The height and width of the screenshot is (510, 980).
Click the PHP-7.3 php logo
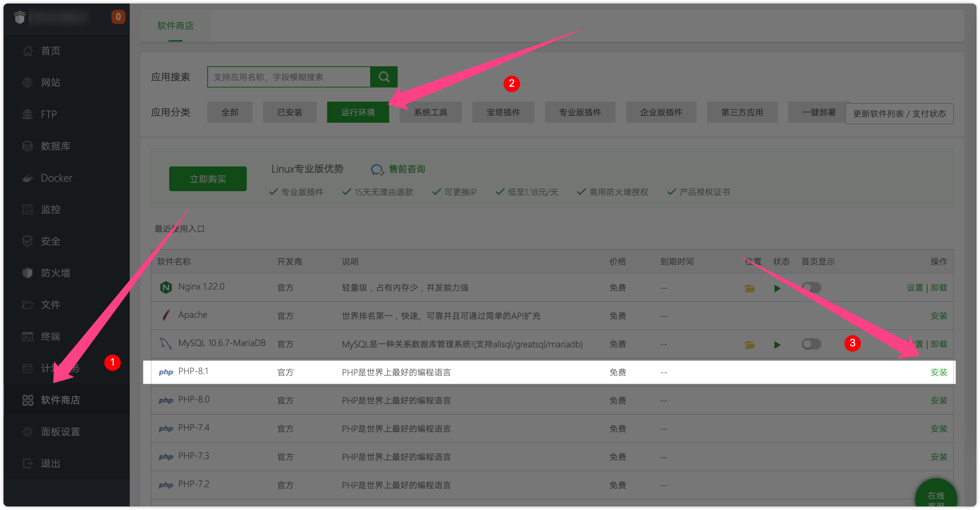click(x=166, y=457)
